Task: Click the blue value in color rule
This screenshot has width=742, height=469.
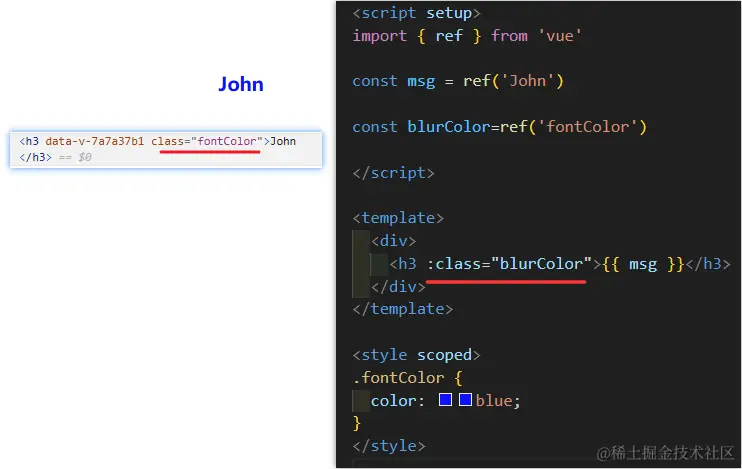Action: point(494,400)
